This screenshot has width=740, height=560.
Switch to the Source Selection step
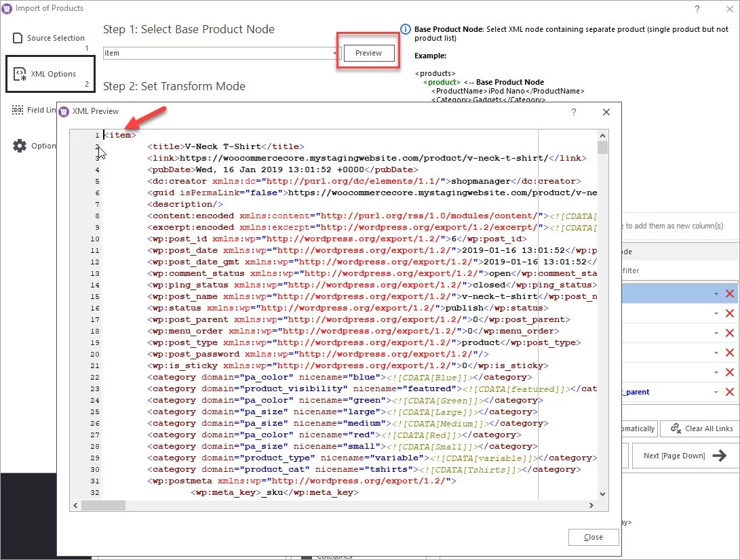tap(47, 39)
